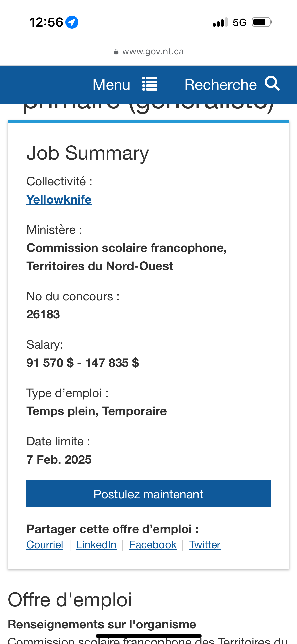Open the Menu label in header
The image size is (297, 644).
tap(112, 84)
